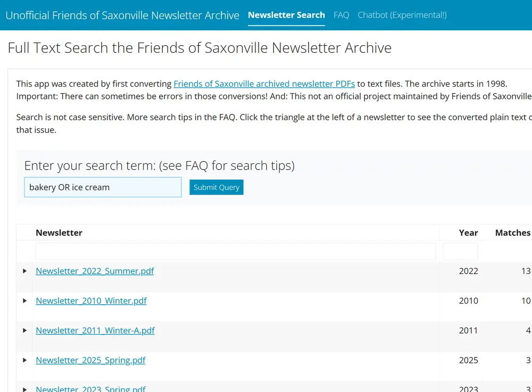Open Newsletter_2022_Summer.pdf

coord(95,271)
